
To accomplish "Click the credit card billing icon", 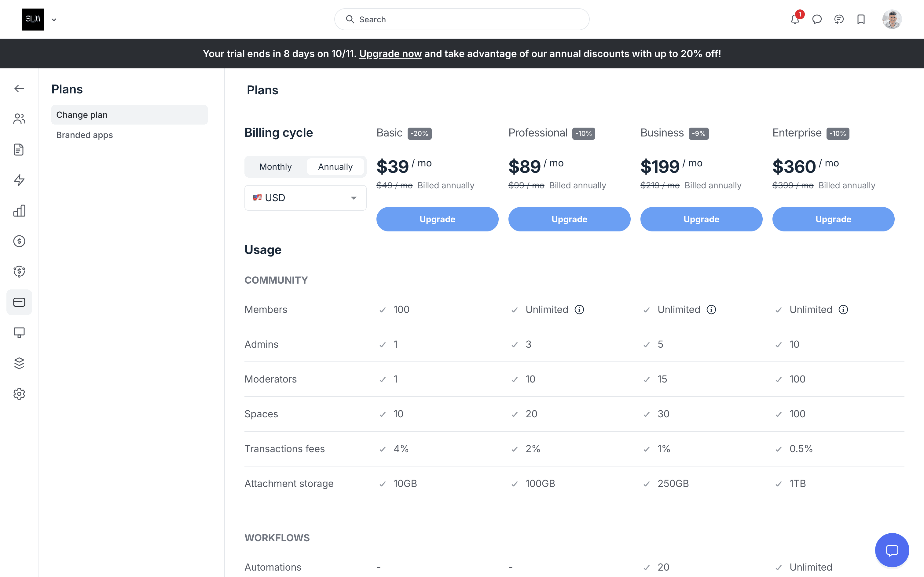I will tap(19, 302).
